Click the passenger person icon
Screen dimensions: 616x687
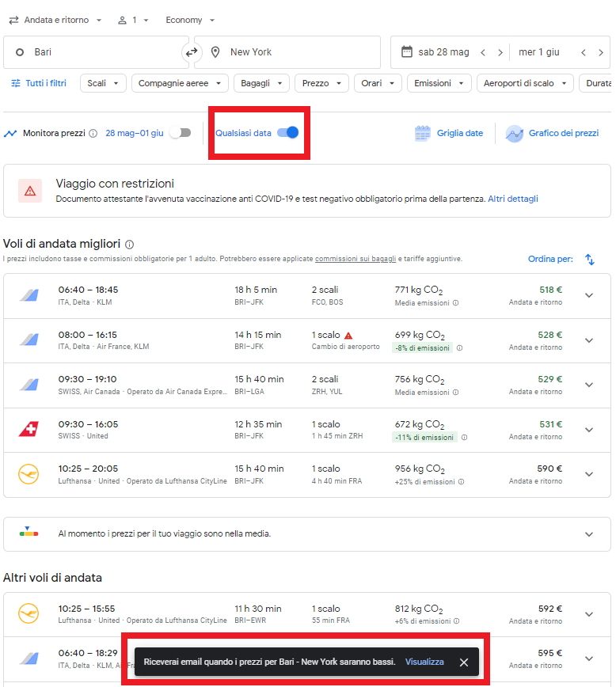click(x=122, y=20)
